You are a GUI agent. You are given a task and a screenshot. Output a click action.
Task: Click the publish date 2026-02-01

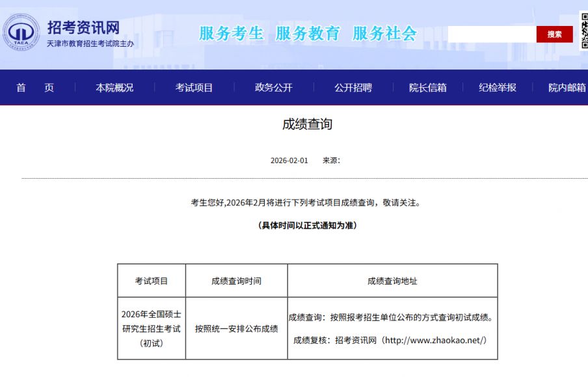[289, 161]
